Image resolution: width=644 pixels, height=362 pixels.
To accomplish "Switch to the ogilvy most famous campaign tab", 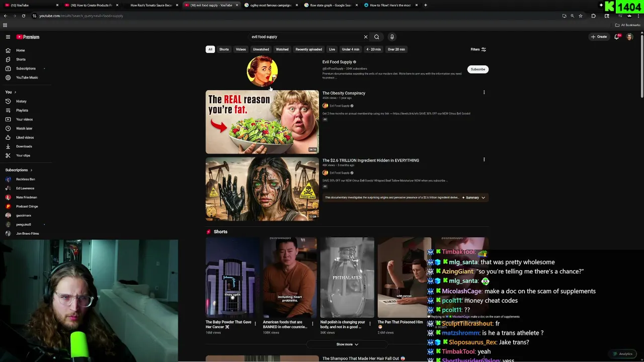I will click(271, 5).
